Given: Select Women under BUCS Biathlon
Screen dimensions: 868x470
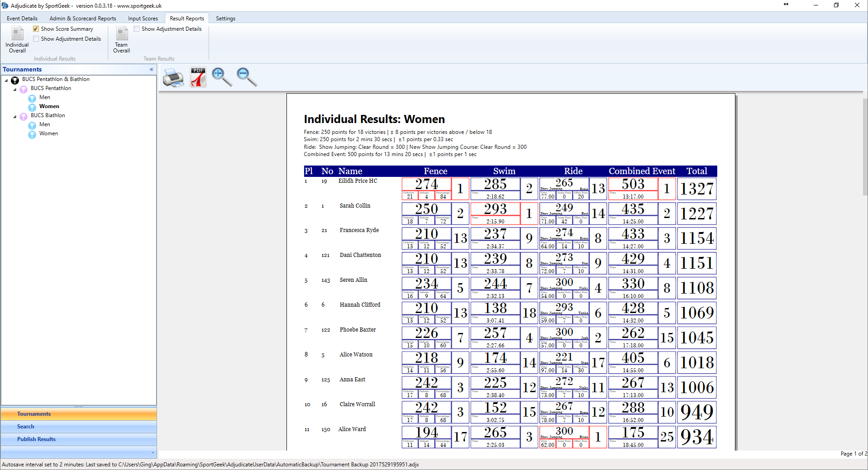Looking at the screenshot, I should coord(48,133).
